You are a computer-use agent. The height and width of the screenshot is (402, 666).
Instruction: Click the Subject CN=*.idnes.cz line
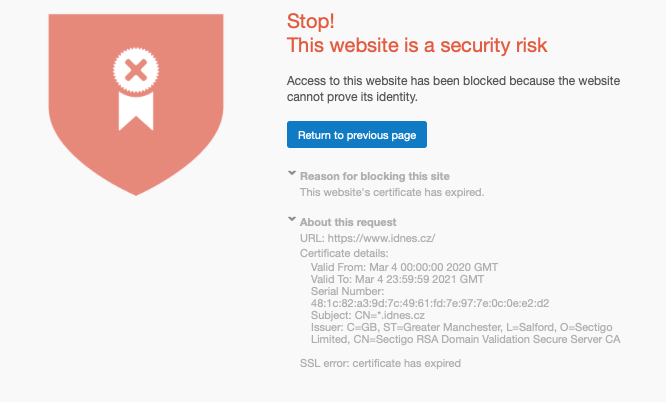pyautogui.click(x=368, y=315)
